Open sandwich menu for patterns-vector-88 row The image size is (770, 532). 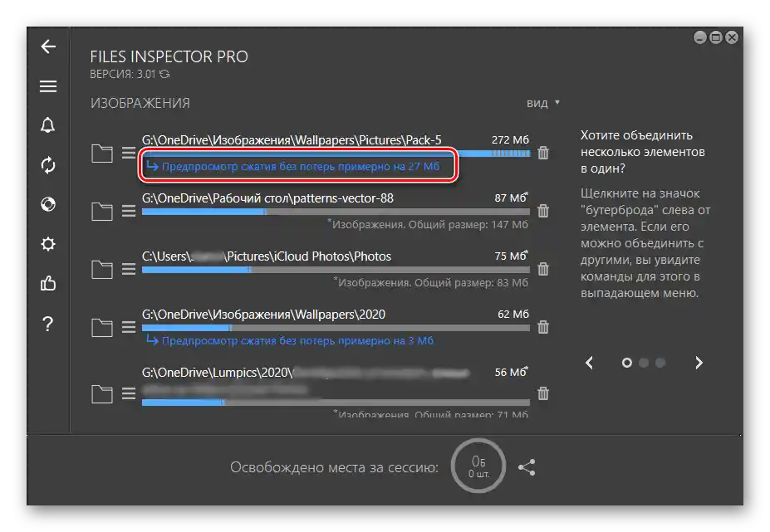[x=129, y=211]
